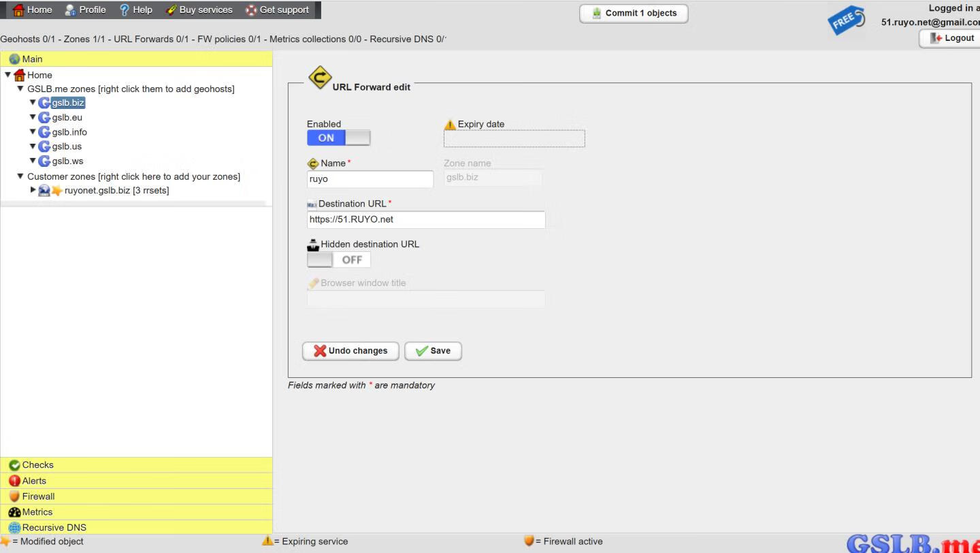This screenshot has height=553, width=980.
Task: Open the Metrics accordion panel
Action: point(37,512)
